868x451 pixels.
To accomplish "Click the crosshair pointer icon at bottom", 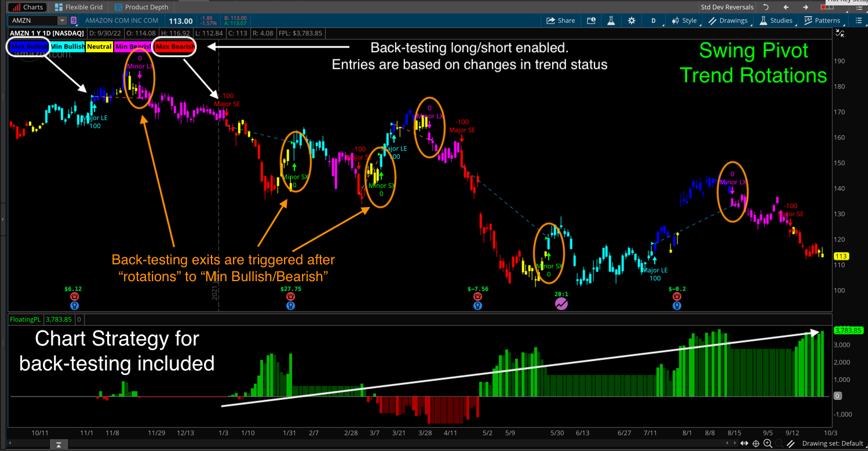I will point(757,444).
